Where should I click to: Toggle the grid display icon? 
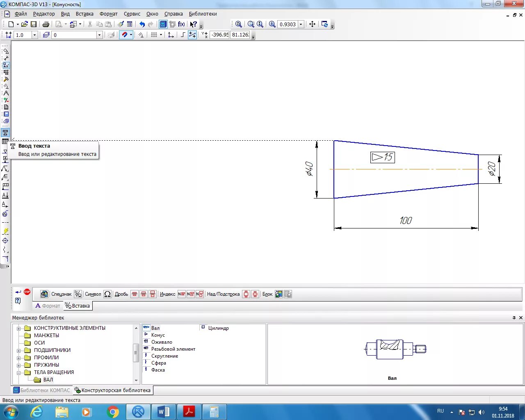[154, 35]
